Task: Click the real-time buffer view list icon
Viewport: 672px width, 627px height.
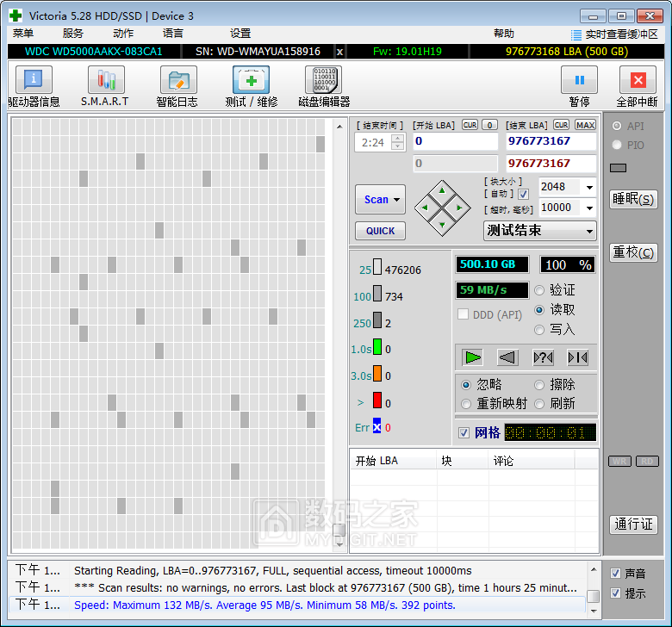Action: [576, 34]
